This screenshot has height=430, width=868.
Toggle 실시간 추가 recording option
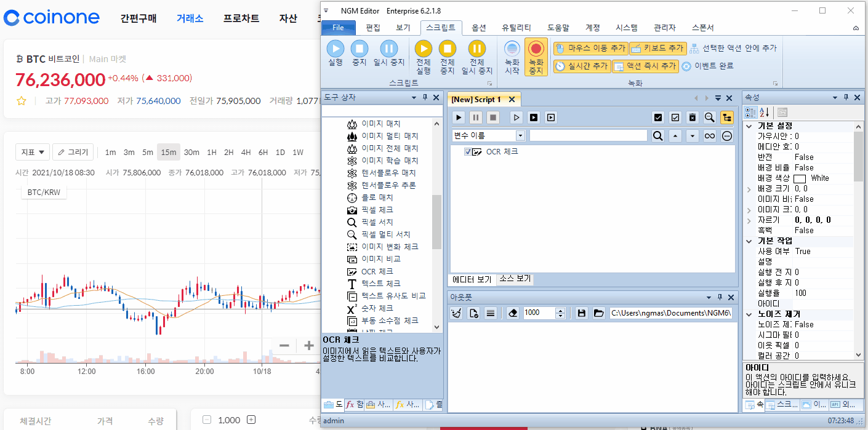(x=582, y=66)
